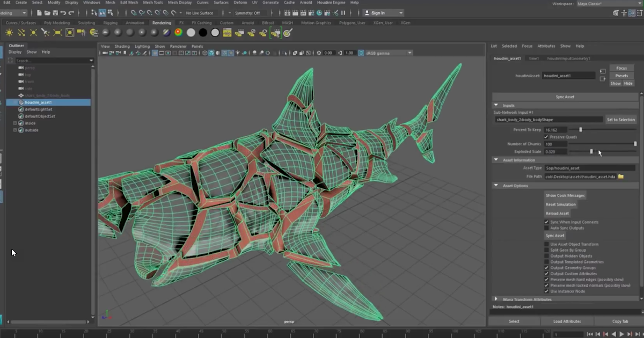
Task: Click the folder icon beside File Path
Action: coord(621,177)
